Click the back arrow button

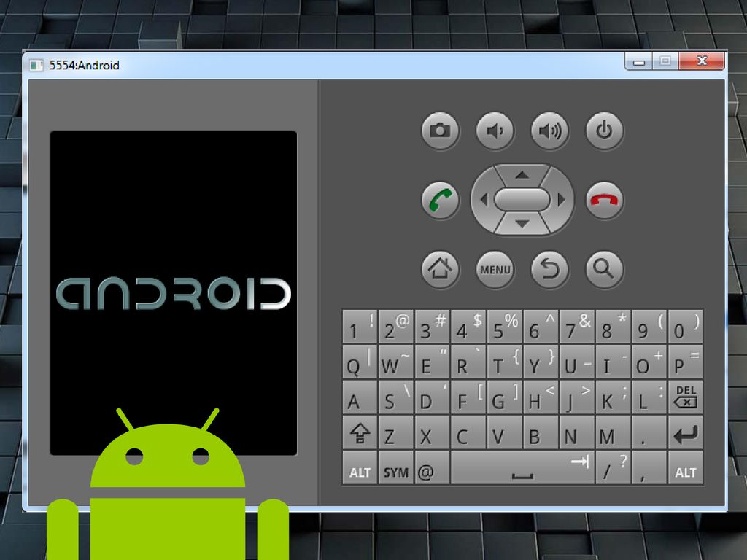point(550,270)
